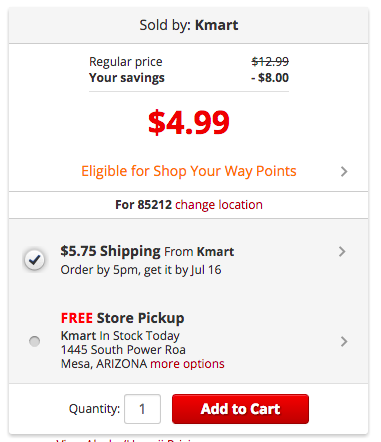Image resolution: width=381 pixels, height=442 pixels.
Task: Expand the Store Pickup details arrow
Action: click(344, 341)
